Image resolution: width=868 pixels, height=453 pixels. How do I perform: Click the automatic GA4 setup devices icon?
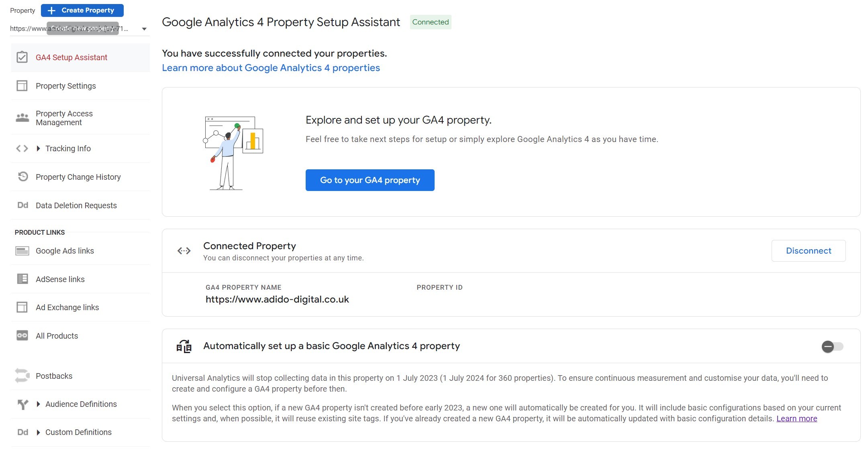[184, 346]
